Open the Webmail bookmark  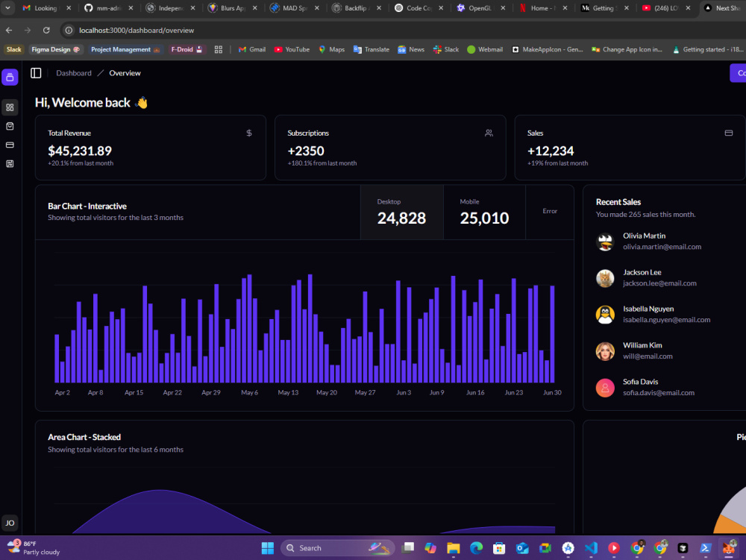pyautogui.click(x=486, y=49)
